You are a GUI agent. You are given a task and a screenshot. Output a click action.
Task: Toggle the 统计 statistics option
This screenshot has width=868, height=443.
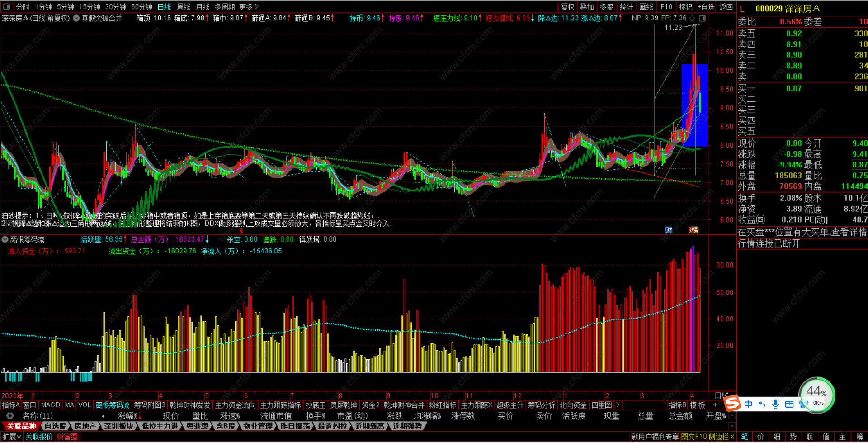point(627,7)
